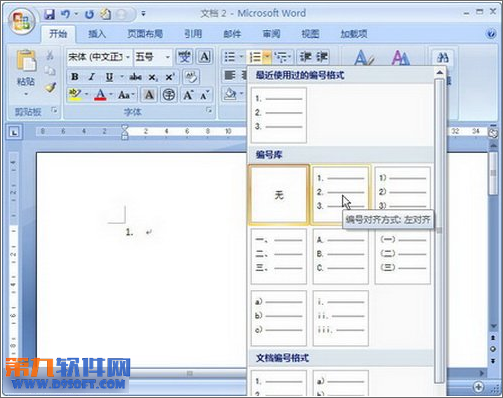The height and width of the screenshot is (398, 503).
Task: Switch to the 邮件 tab
Action: [x=232, y=34]
